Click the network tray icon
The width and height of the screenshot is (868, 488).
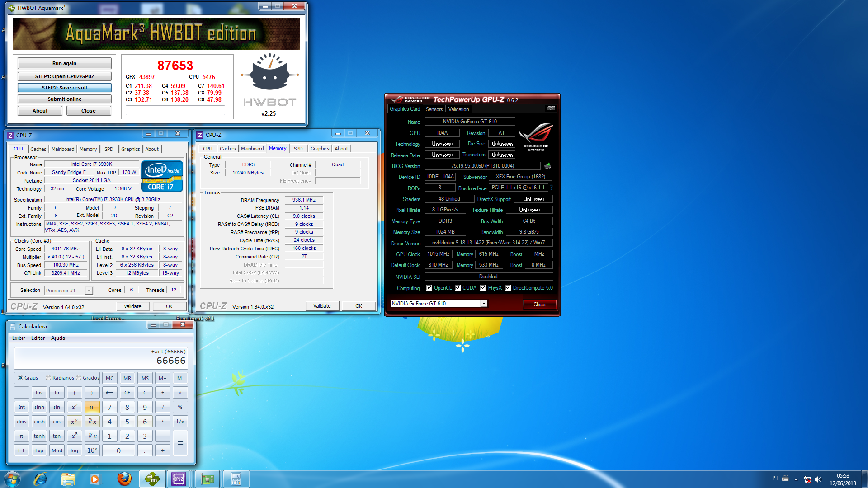coord(807,479)
